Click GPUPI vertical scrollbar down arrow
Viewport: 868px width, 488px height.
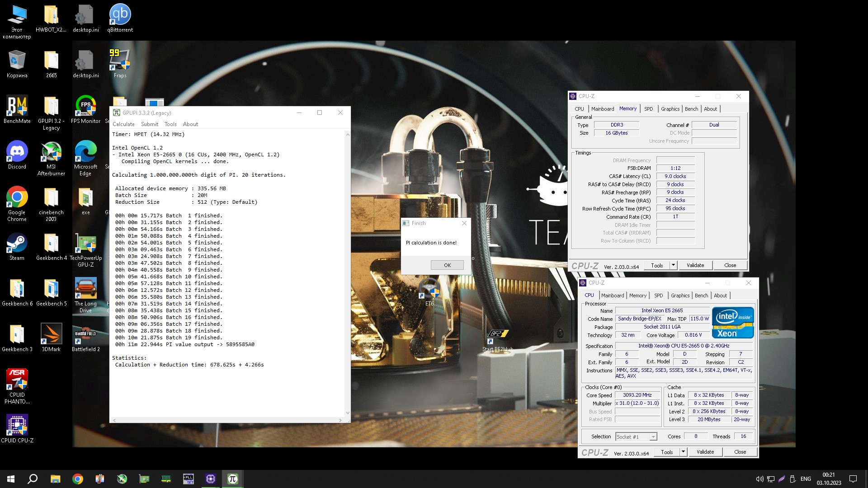[347, 413]
